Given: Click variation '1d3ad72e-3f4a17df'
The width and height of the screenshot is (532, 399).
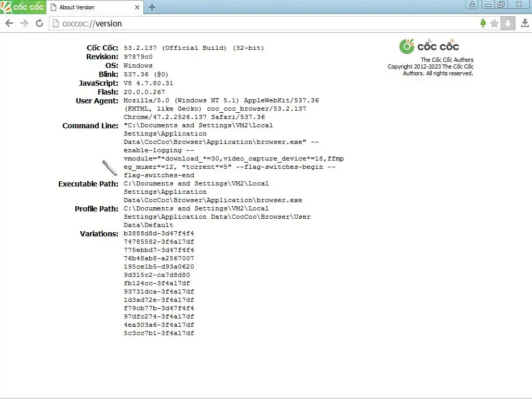Looking at the screenshot, I should (159, 300).
